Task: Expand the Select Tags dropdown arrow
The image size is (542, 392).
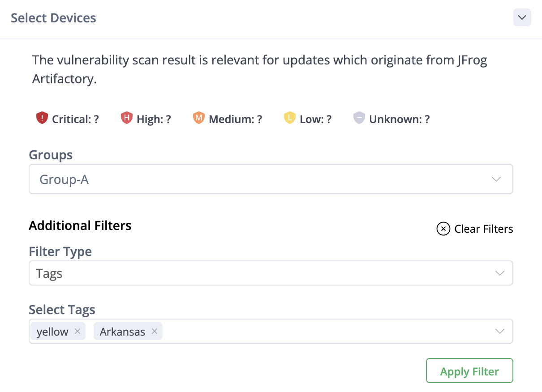Action: (500, 331)
